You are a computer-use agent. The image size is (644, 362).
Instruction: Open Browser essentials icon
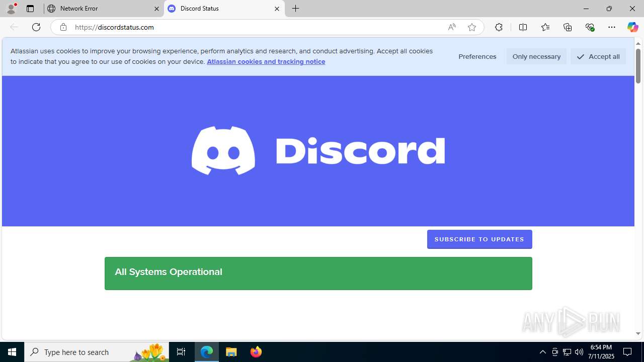coord(590,27)
